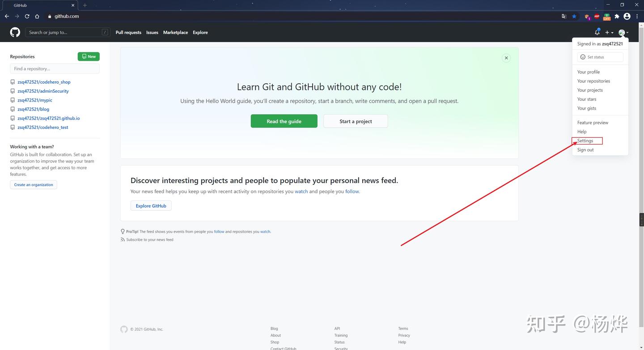The image size is (644, 350).
Task: Select Settings from the profile menu
Action: [585, 141]
